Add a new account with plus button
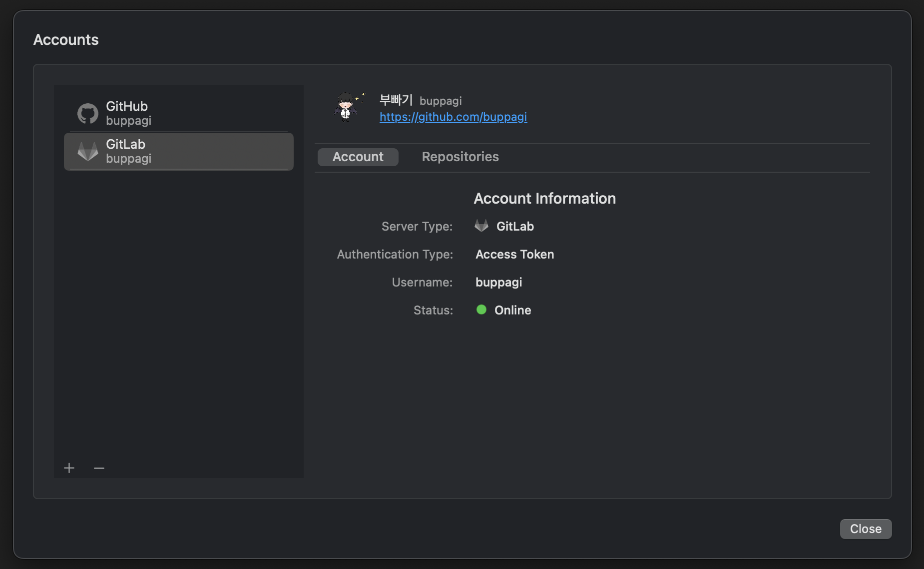The image size is (924, 569). [69, 468]
